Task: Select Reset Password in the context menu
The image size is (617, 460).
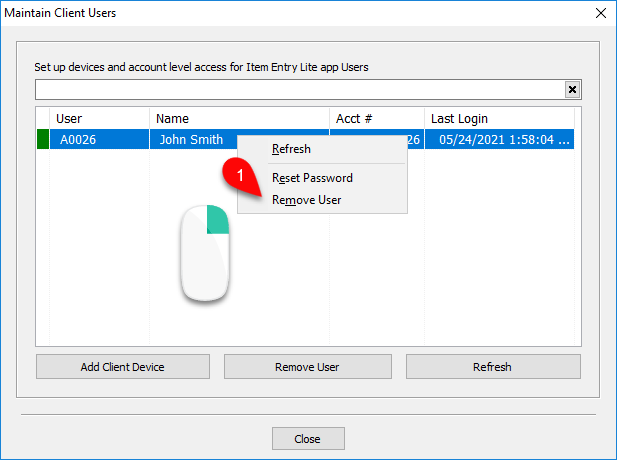Action: (312, 178)
